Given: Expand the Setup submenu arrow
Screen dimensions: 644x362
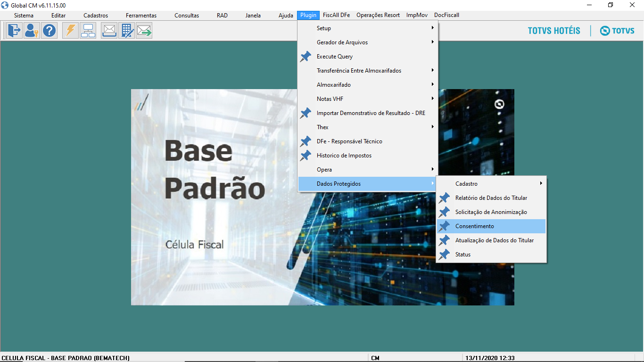Looking at the screenshot, I should click(x=432, y=28).
